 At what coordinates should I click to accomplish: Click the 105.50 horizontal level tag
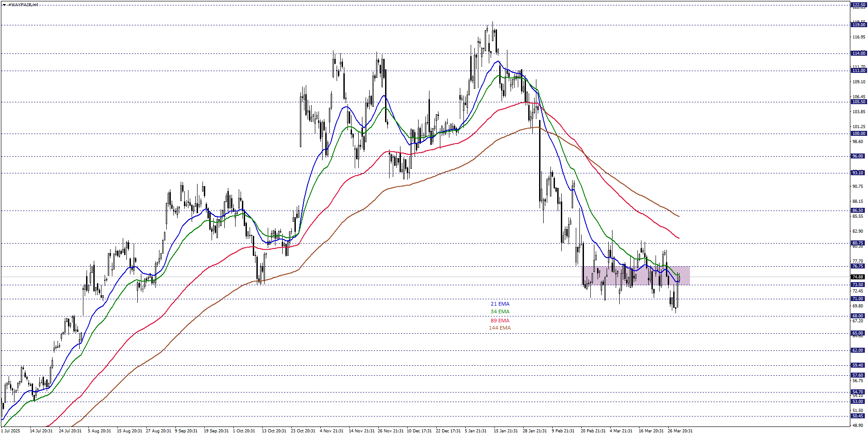[858, 102]
